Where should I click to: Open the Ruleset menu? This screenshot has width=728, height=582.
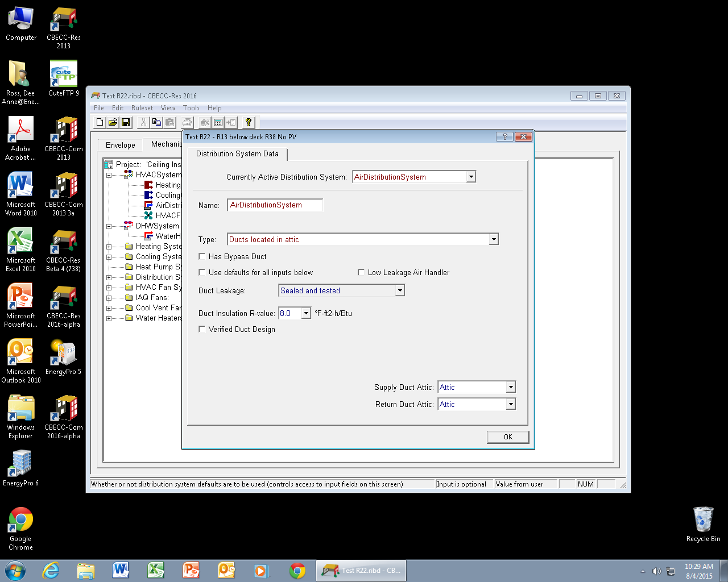(x=142, y=108)
